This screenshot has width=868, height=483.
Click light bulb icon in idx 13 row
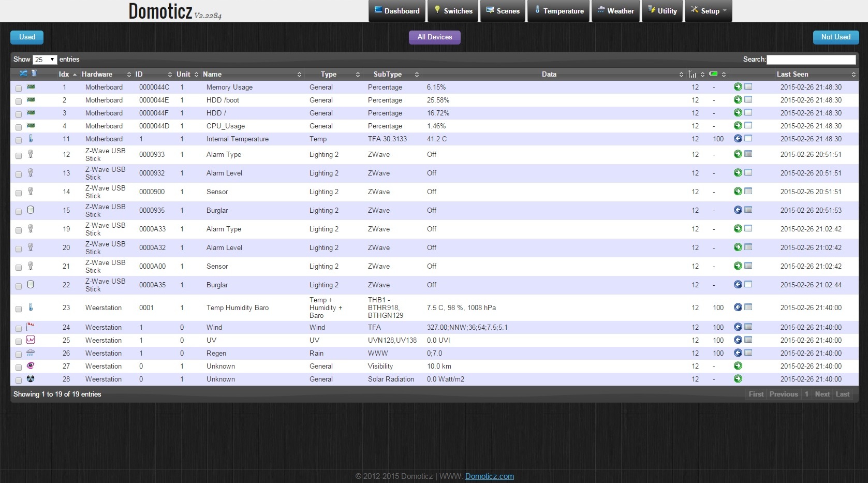click(31, 172)
